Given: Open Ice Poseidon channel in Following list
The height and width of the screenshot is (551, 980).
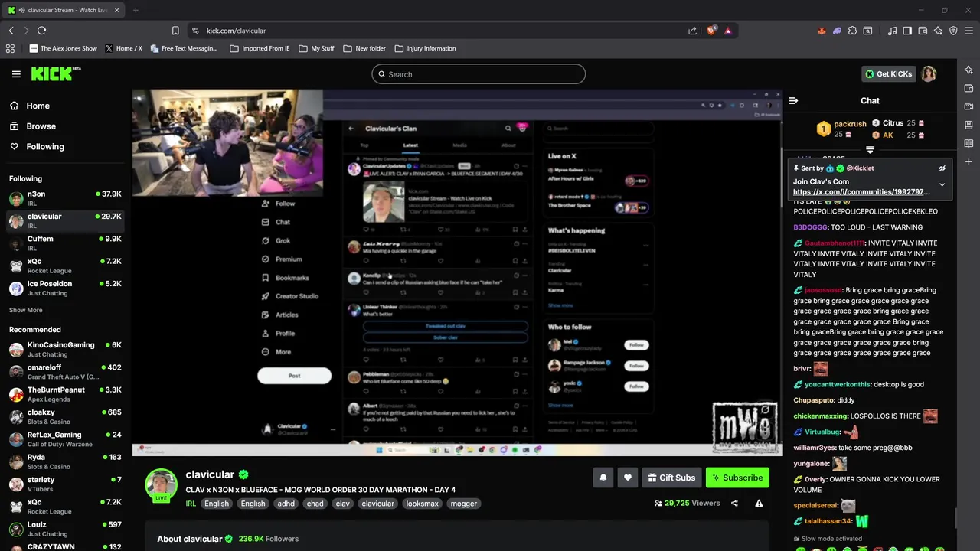Looking at the screenshot, I should point(65,288).
